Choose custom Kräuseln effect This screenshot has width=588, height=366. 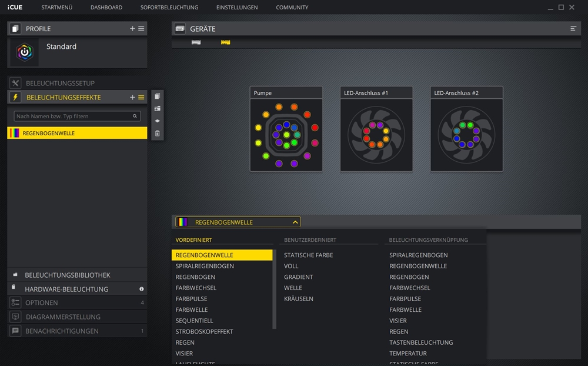(x=299, y=298)
